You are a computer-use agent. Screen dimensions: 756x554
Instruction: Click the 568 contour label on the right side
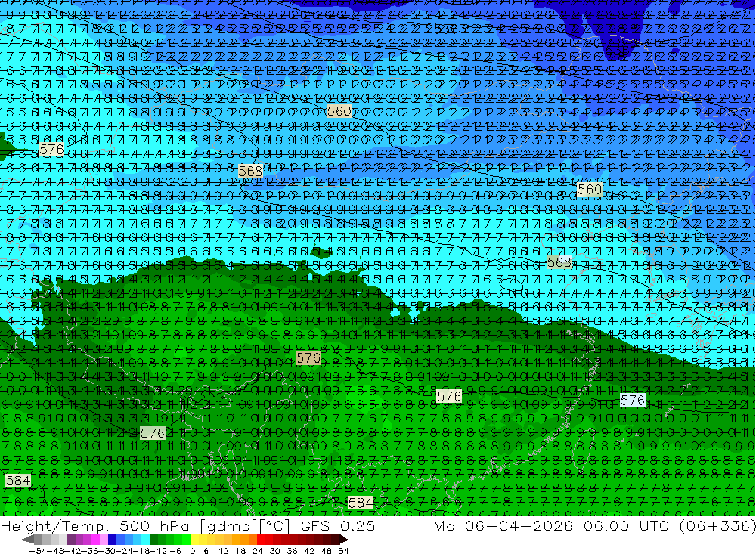click(559, 262)
